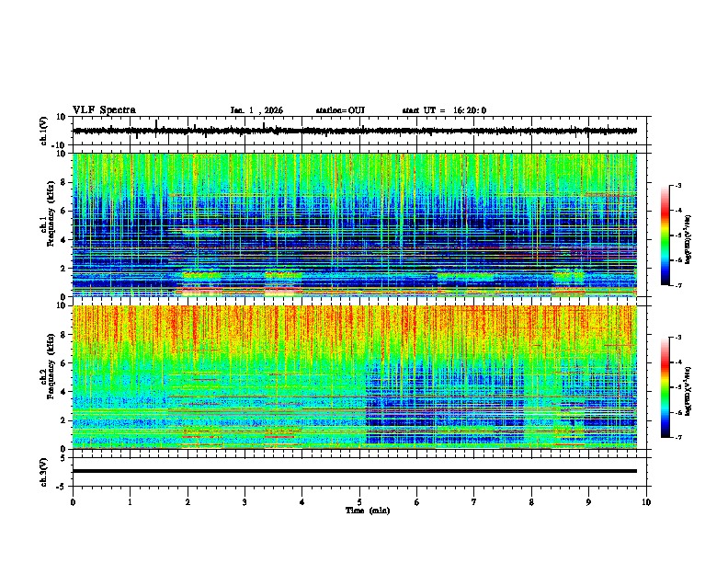Image resolution: width=728 pixels, height=563 pixels.
Task: Click tick label "4" on the time axis
Action: (x=302, y=502)
